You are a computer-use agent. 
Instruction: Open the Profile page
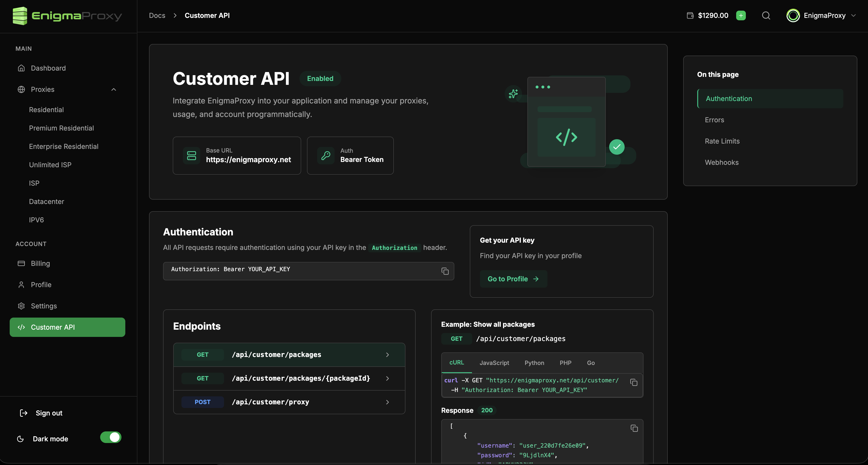[x=67, y=284]
